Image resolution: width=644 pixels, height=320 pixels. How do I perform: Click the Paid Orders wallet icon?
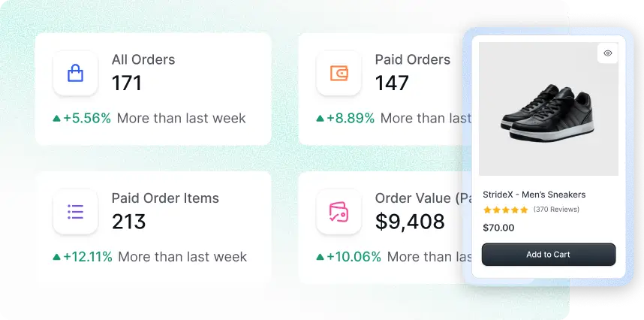point(339,73)
